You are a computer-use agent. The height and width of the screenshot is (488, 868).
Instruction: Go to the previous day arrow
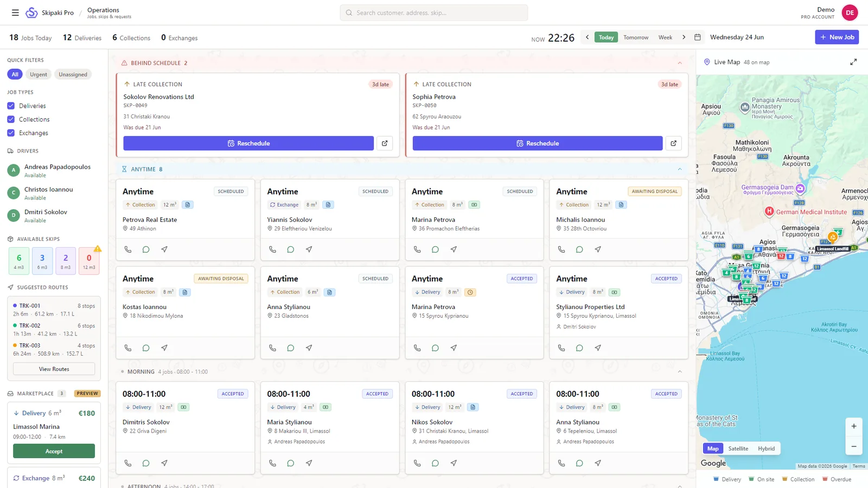(x=587, y=37)
